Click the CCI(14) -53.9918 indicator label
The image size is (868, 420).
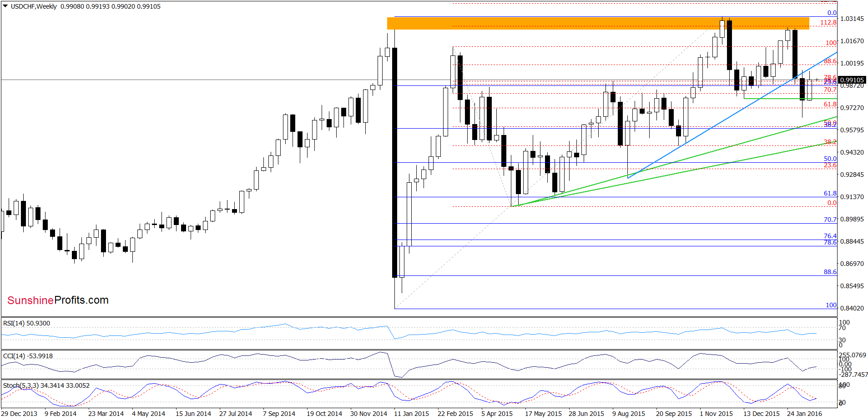pos(28,356)
